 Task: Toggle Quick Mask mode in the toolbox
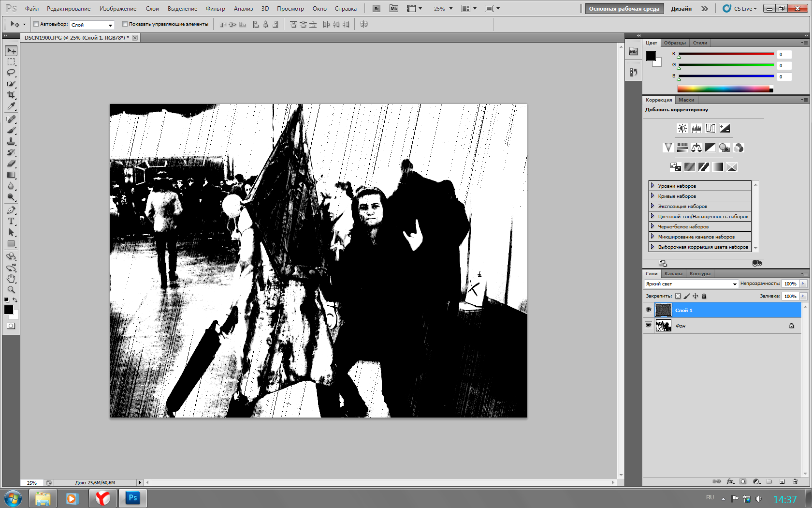tap(11, 326)
